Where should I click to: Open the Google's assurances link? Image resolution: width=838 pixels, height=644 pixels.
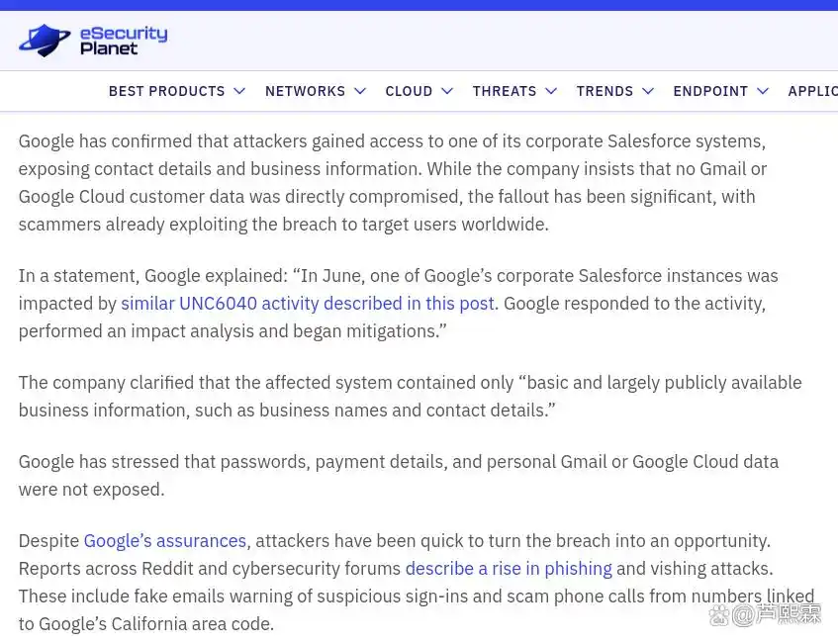[164, 541]
